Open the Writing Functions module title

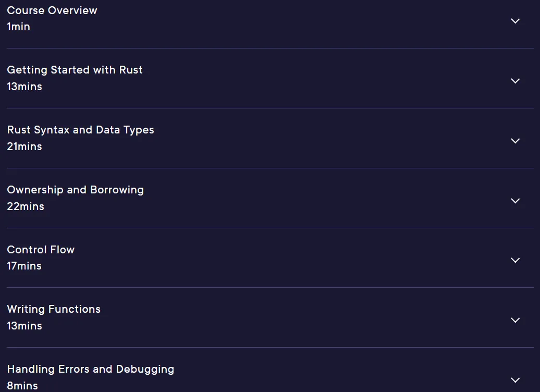click(54, 309)
